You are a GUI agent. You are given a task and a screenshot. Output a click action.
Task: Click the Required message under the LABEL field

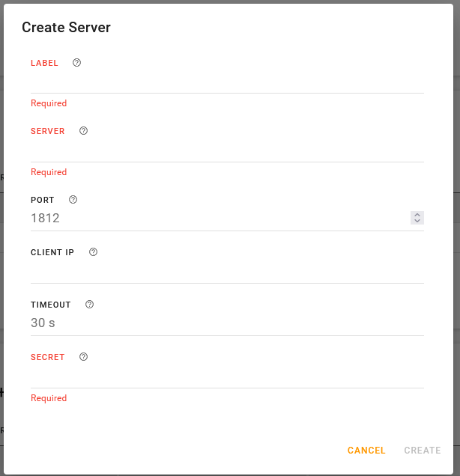(x=49, y=103)
